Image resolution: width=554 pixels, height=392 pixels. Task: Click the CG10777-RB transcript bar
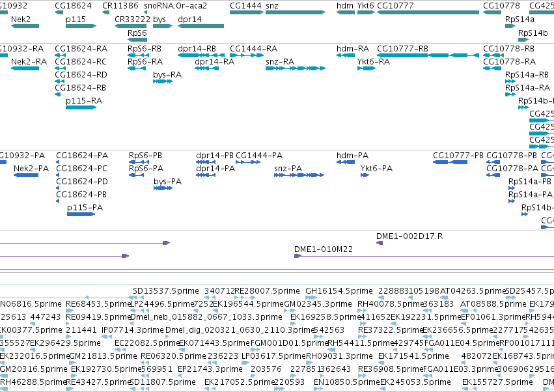click(428, 55)
